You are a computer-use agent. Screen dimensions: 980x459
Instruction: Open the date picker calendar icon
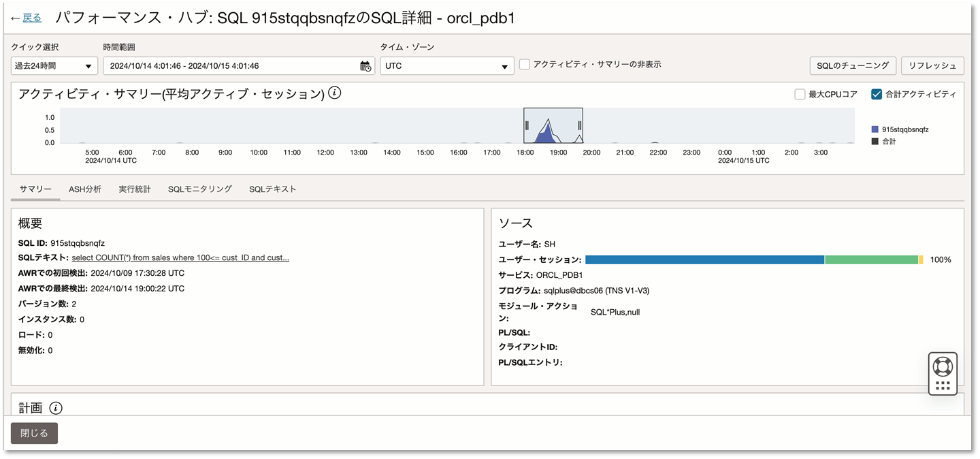[364, 66]
